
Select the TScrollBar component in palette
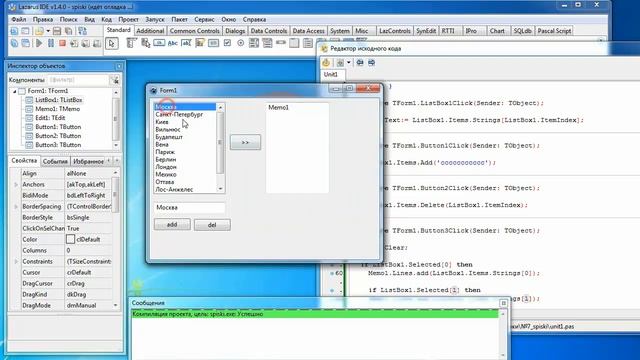click(x=281, y=42)
